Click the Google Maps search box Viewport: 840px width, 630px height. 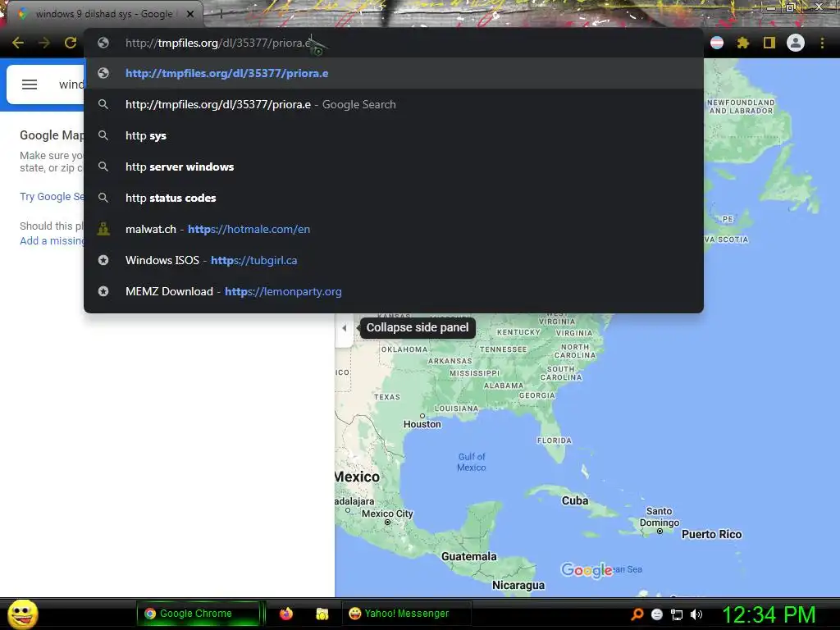[71, 84]
